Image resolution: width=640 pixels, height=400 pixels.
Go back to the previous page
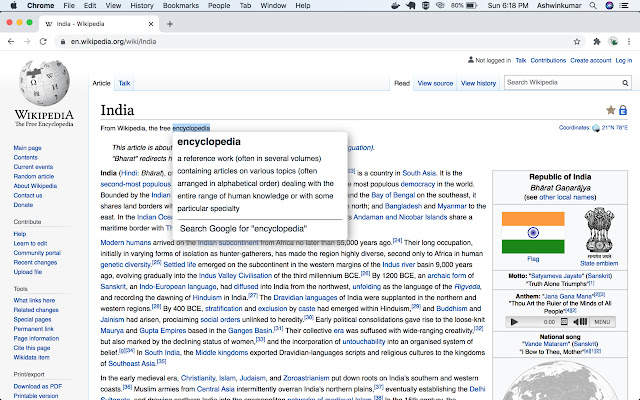tap(11, 43)
